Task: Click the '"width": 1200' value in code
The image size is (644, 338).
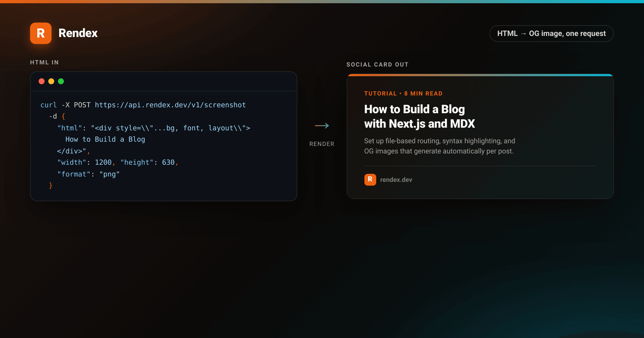Action: tap(85, 162)
